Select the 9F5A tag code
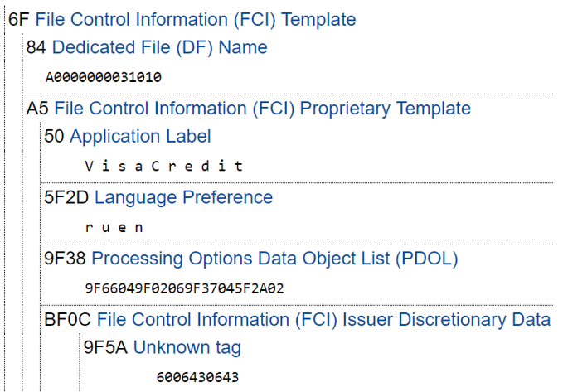563x392 pixels. (x=105, y=347)
